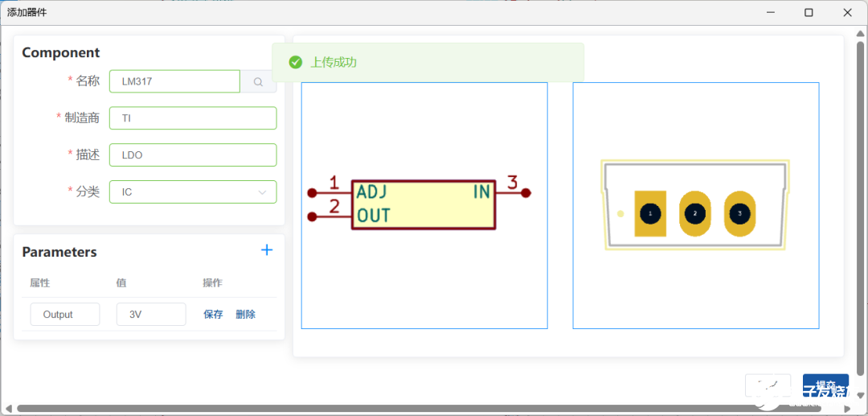Screen dimensions: 868x416
Task: Edit the 3V value field
Action: point(151,314)
